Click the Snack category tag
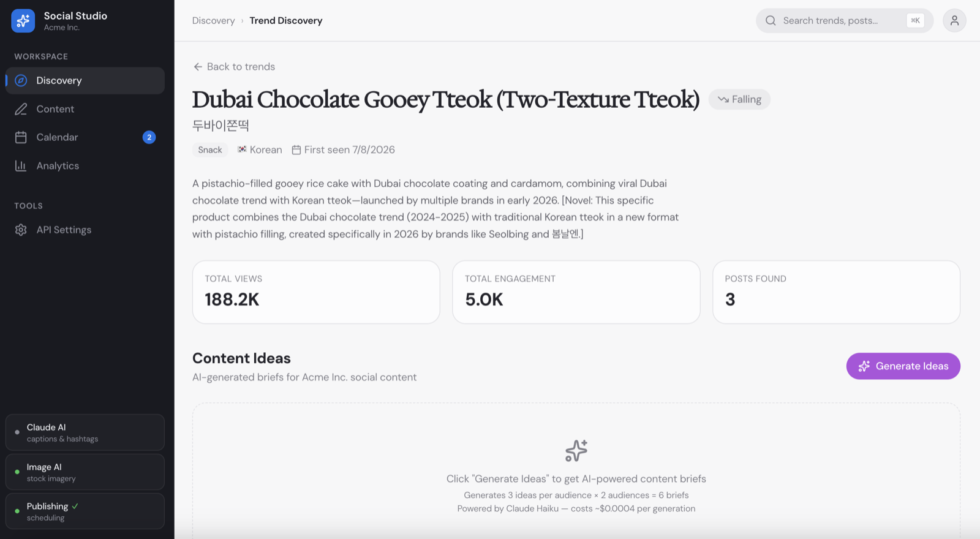The width and height of the screenshot is (980, 539). [210, 150]
